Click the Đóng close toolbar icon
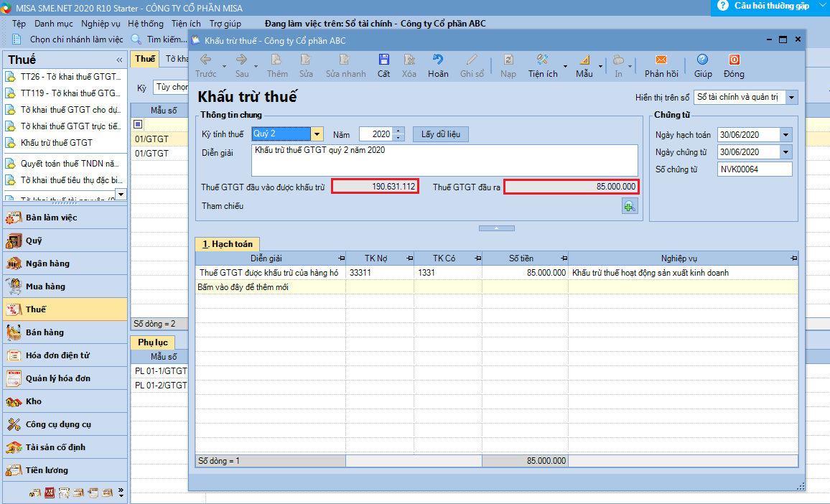 point(735,60)
